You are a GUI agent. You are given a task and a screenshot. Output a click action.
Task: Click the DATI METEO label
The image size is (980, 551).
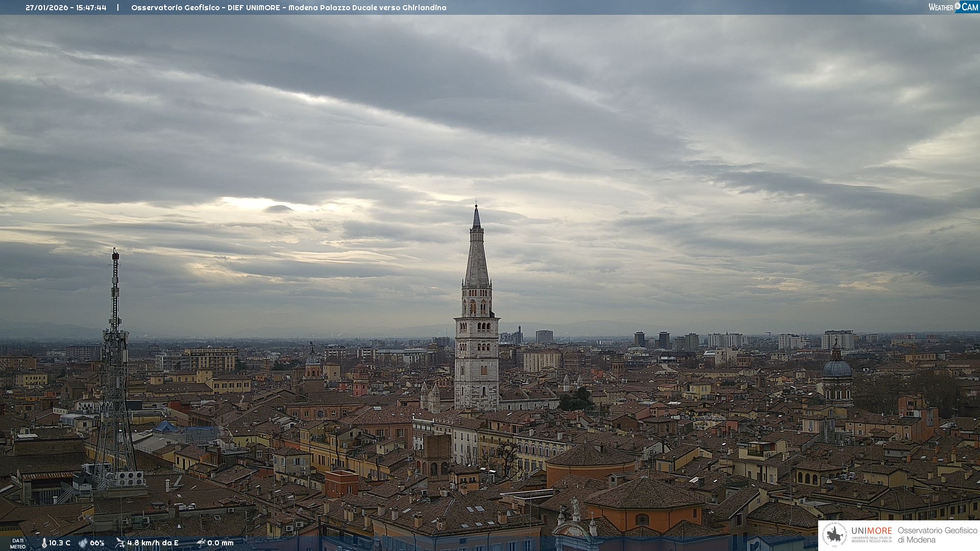click(x=18, y=543)
